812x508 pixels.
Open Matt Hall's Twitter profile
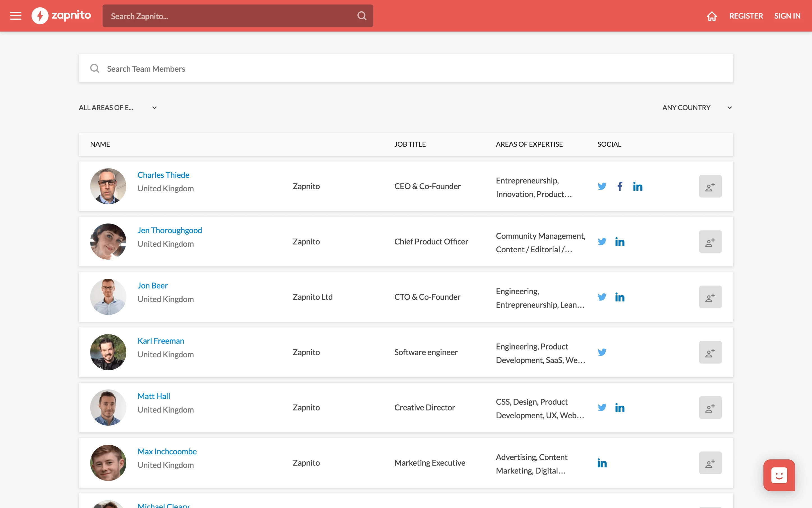coord(602,407)
